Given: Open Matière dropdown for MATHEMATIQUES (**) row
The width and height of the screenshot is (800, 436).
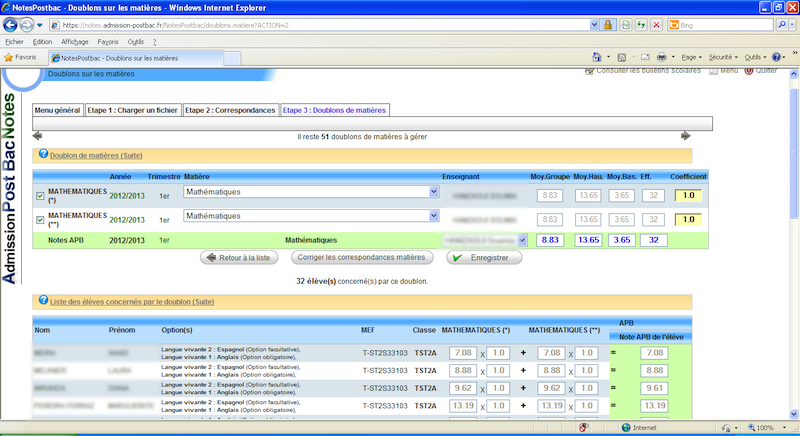Looking at the screenshot, I should coord(434,215).
